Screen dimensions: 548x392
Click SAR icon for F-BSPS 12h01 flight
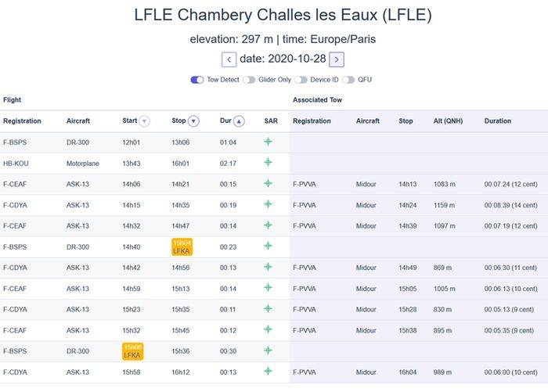(268, 142)
